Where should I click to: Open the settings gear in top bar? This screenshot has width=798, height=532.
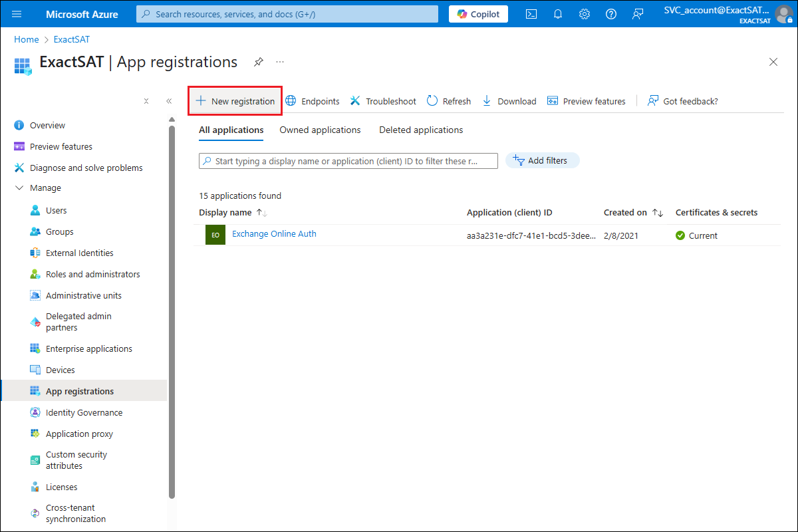click(x=585, y=14)
